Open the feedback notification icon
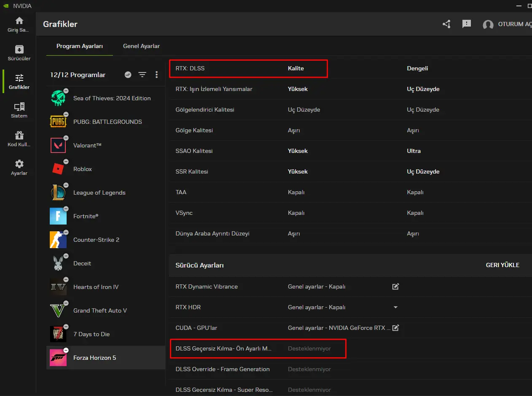532x396 pixels. tap(467, 24)
